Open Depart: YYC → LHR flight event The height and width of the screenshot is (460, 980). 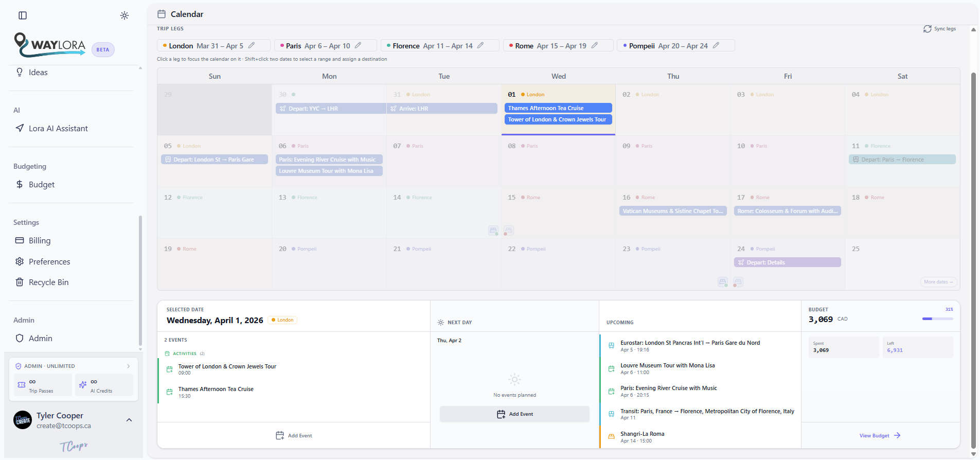point(331,109)
